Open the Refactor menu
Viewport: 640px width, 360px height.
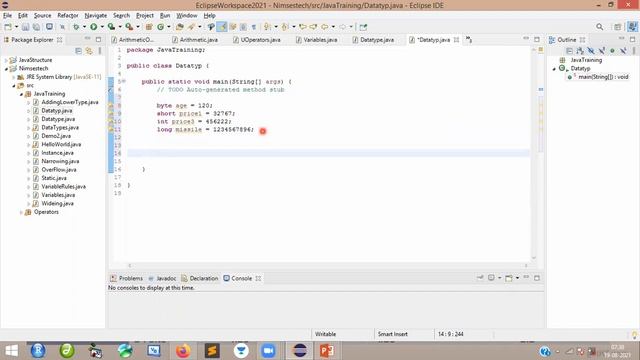point(68,16)
